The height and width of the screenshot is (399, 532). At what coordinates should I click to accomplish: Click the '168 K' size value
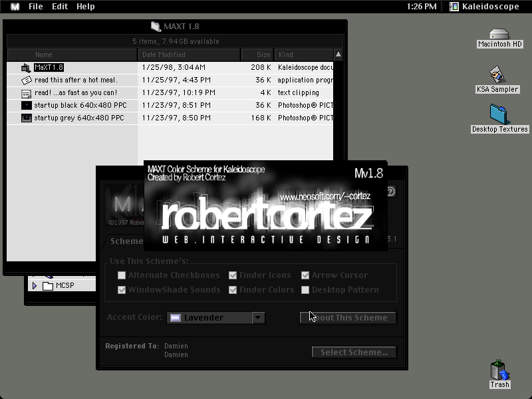[261, 118]
